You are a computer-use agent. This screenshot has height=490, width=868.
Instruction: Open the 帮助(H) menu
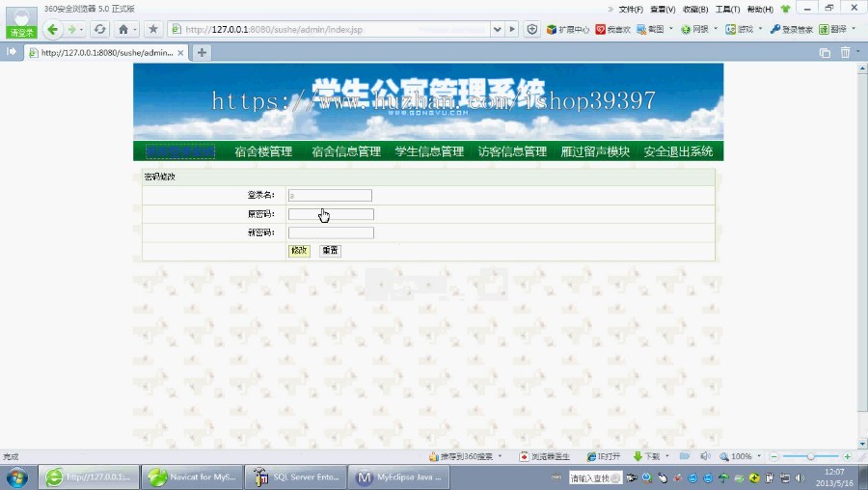[760, 10]
